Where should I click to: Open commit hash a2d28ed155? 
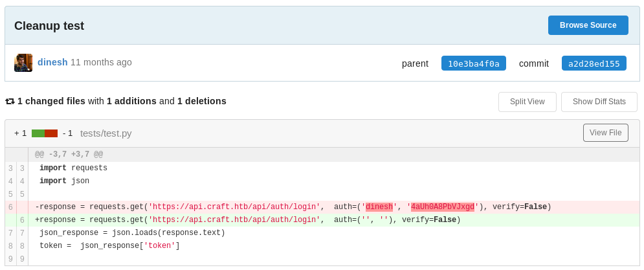pos(594,63)
